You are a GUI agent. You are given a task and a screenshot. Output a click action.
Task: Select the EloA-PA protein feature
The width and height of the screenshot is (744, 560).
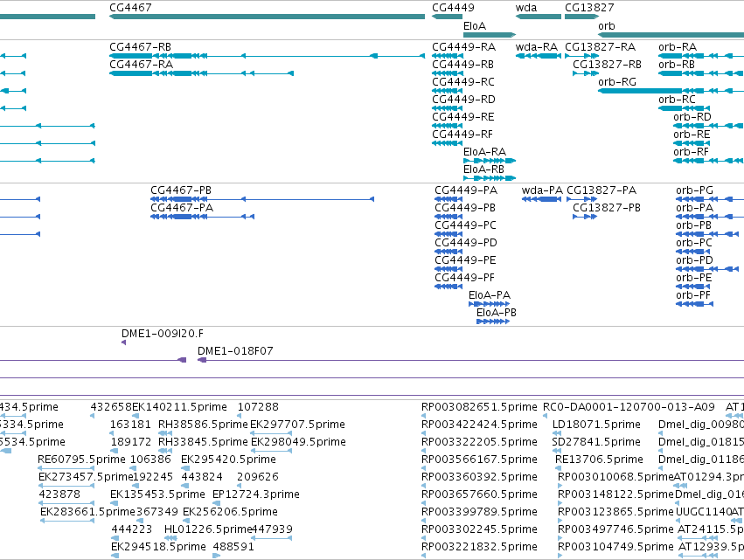[490, 304]
